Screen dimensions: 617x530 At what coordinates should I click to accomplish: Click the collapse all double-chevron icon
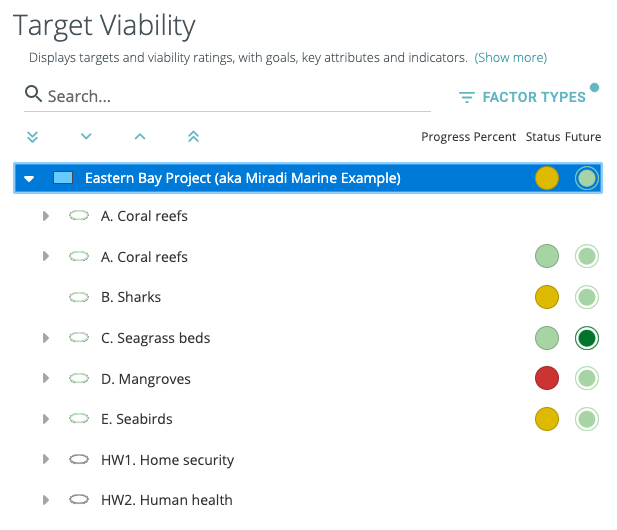[x=193, y=136]
